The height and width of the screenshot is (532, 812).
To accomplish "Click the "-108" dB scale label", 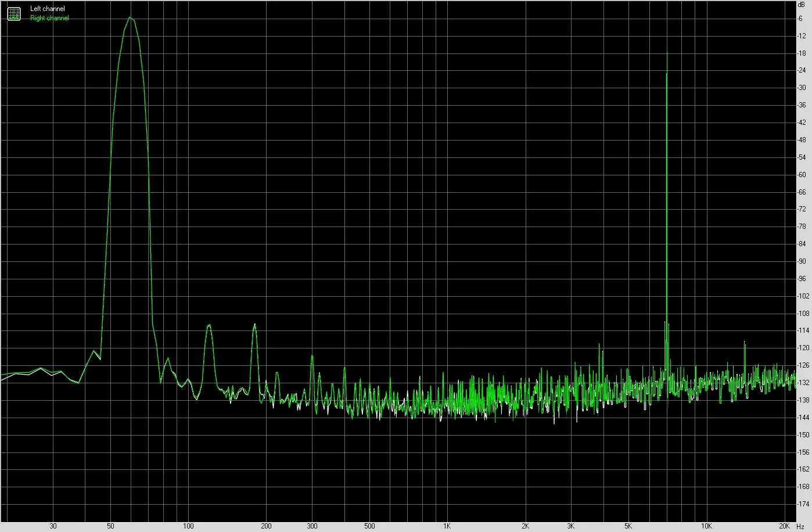I will click(803, 314).
